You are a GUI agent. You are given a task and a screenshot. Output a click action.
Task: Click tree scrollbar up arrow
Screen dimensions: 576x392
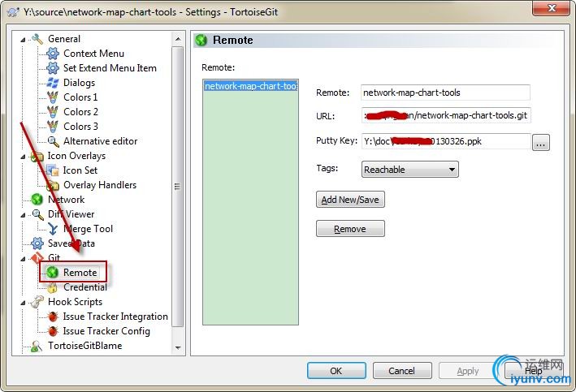[x=178, y=38]
